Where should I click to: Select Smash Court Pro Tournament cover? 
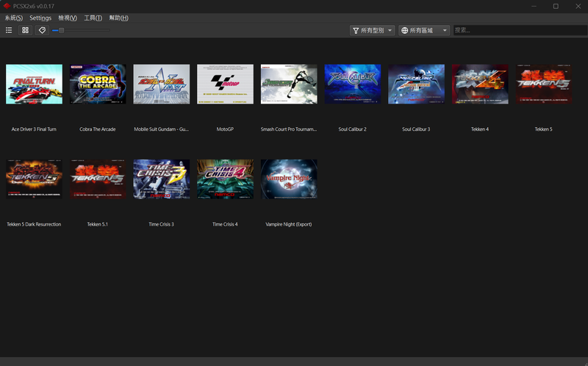click(289, 84)
